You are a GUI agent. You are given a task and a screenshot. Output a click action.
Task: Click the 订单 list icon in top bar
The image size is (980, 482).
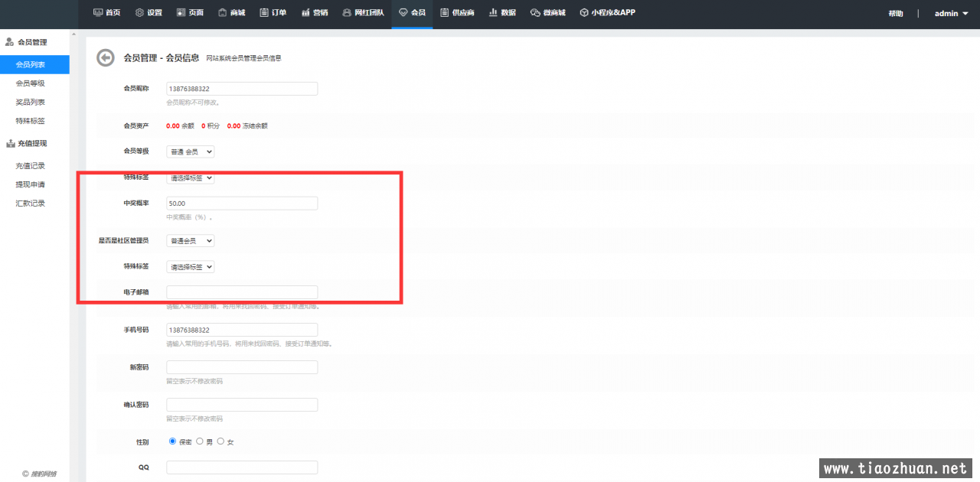click(x=263, y=12)
